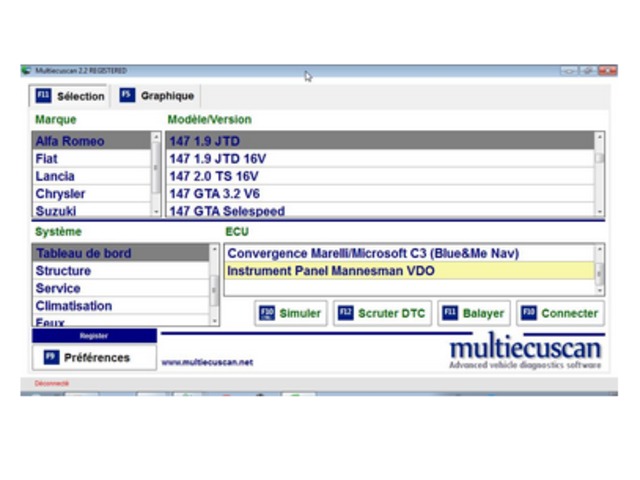Open the Graphique tab
Viewport: 640px width, 480px height.
[157, 96]
